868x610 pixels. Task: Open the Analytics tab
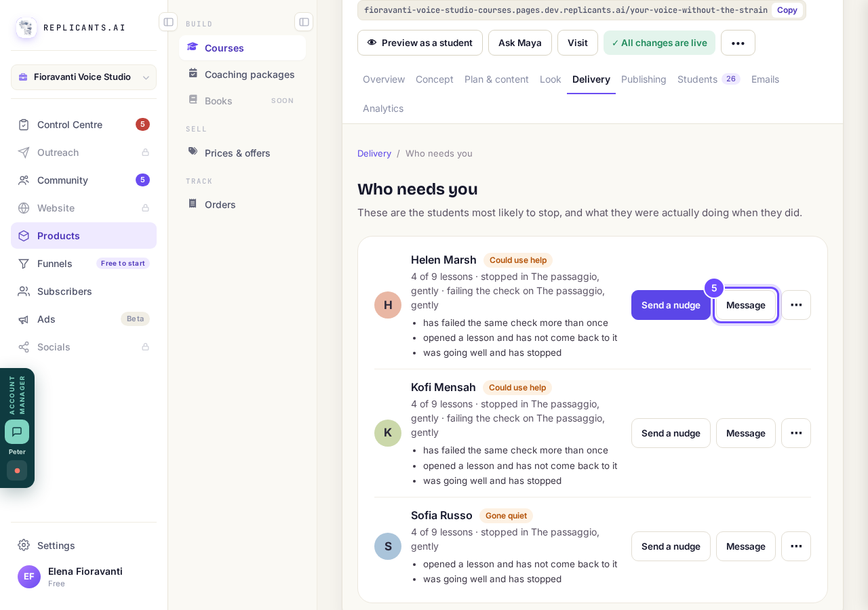click(x=383, y=108)
